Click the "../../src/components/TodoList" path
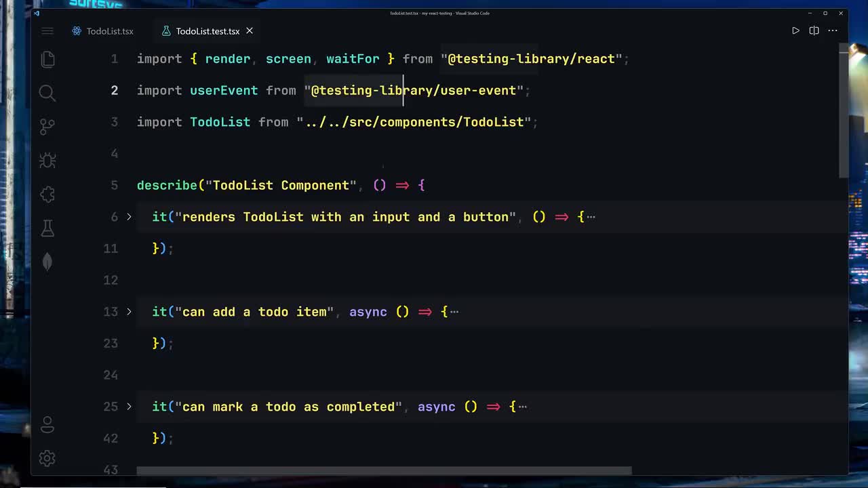This screenshot has height=488, width=868. [414, 122]
